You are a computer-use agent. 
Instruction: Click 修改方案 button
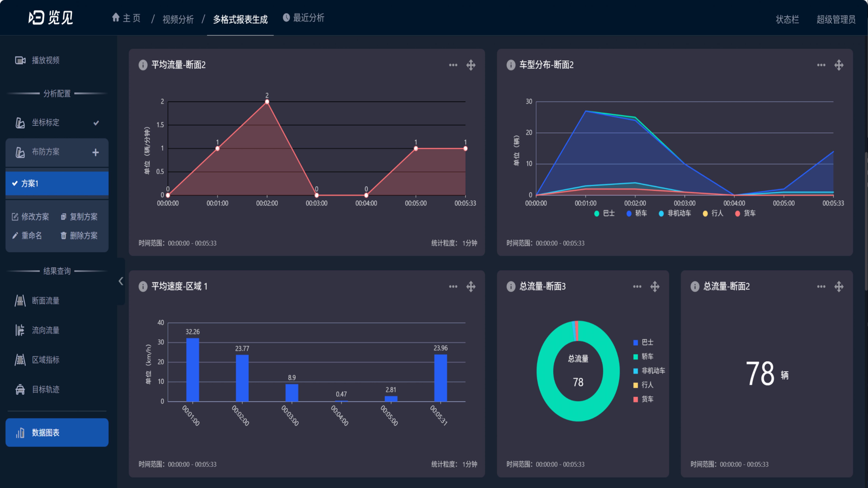point(30,217)
